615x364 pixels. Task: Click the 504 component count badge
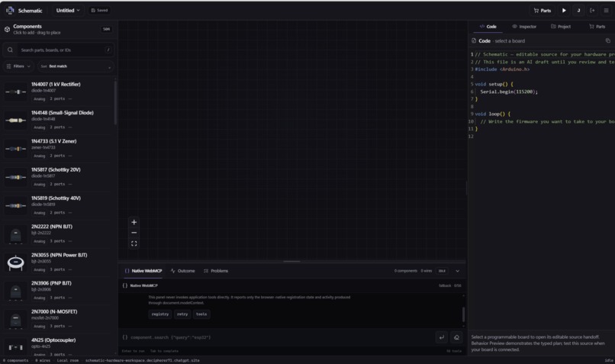[x=106, y=29]
